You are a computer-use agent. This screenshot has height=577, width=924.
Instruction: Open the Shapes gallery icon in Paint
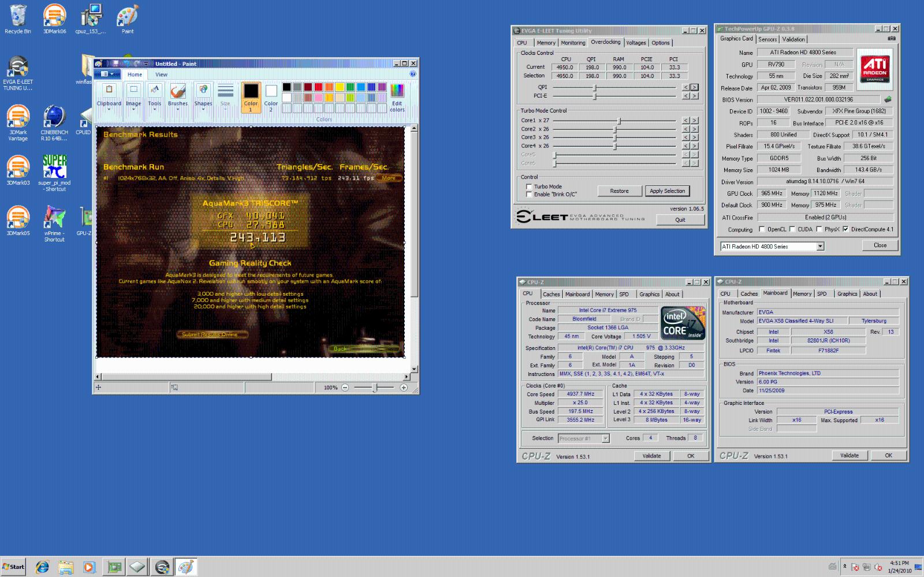203,91
